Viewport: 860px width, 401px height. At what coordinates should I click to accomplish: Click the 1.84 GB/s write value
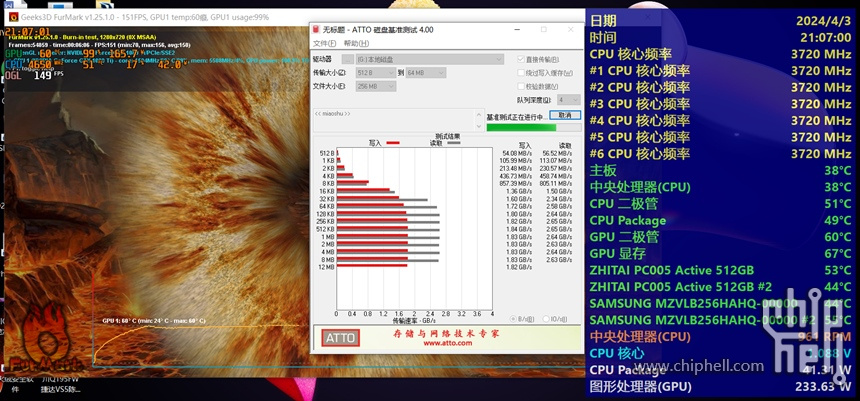(x=521, y=229)
